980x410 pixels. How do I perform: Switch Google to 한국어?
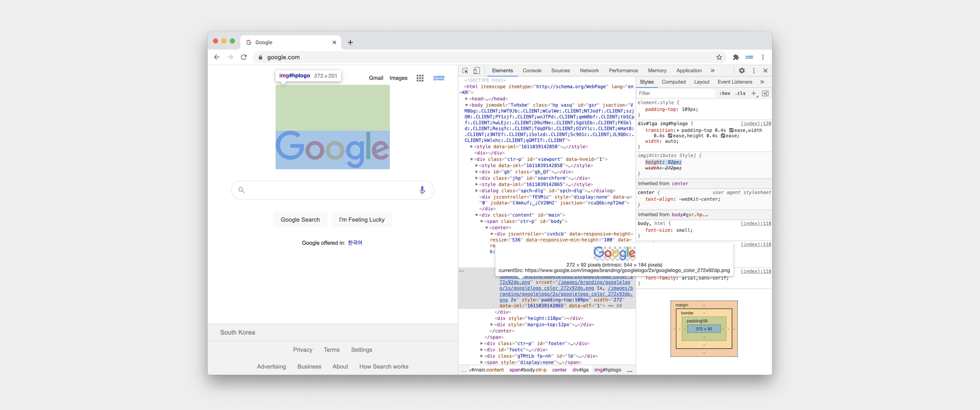pyautogui.click(x=355, y=243)
